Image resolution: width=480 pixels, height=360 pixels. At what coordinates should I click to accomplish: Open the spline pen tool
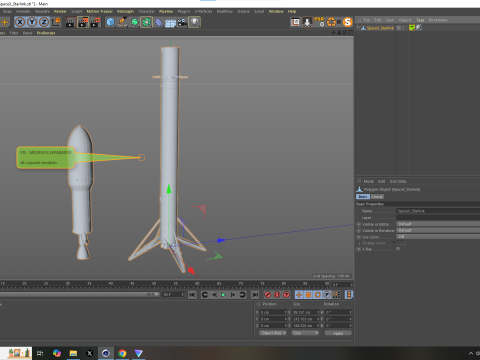(x=122, y=22)
